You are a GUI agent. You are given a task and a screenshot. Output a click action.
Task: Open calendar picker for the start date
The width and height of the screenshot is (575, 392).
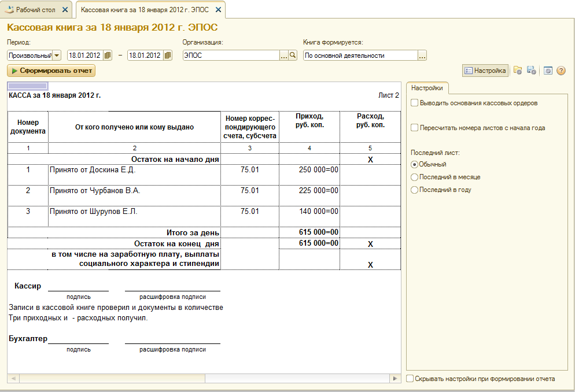pos(108,56)
